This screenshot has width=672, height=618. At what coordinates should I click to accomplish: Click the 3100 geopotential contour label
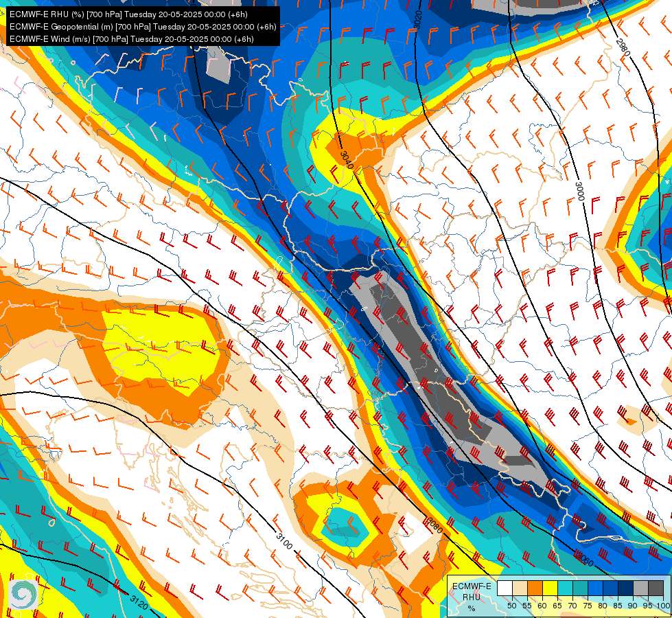point(284,541)
